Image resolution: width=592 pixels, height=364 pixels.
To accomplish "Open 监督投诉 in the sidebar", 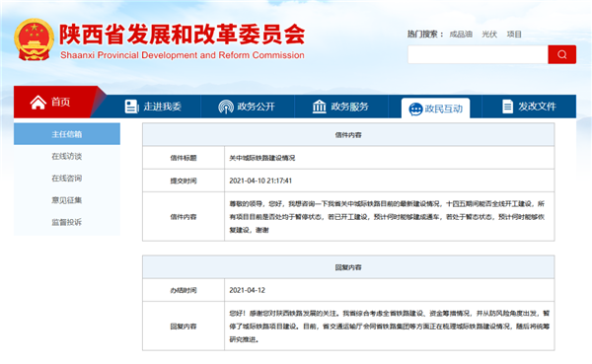I will click(67, 222).
